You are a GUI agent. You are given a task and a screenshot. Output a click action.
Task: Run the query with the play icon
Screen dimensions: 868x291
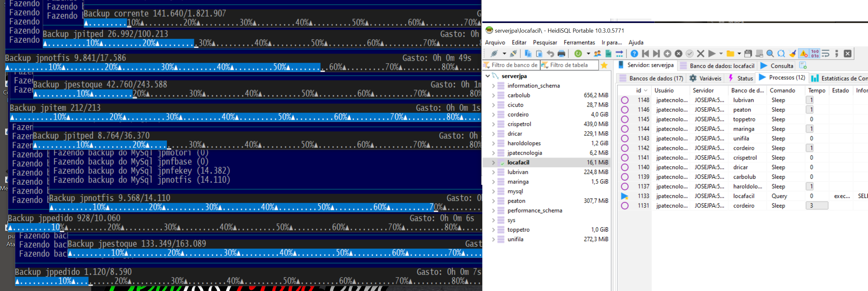coord(712,53)
